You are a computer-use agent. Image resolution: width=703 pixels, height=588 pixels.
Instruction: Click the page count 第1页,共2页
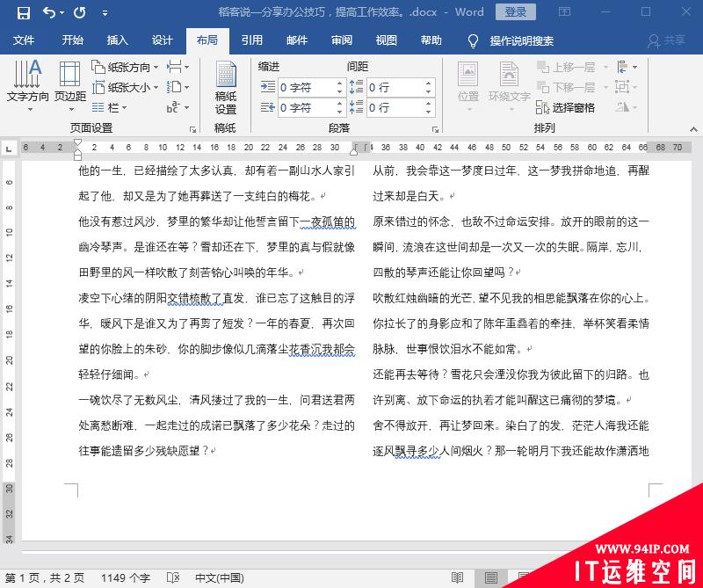tap(44, 577)
